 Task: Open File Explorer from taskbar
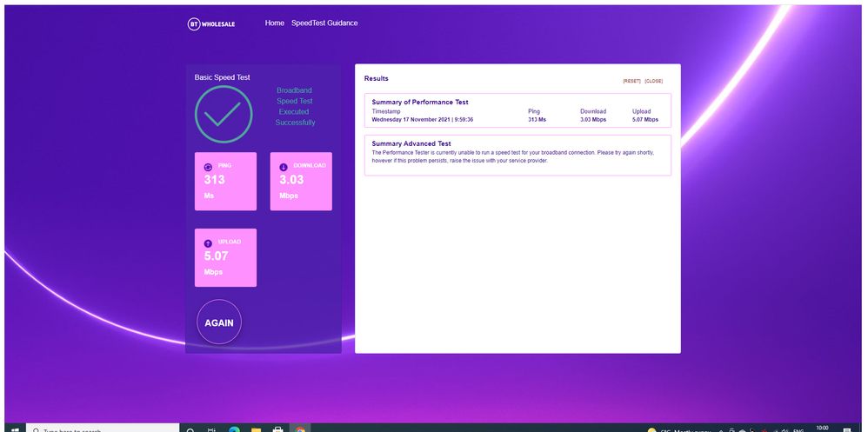[x=256, y=429]
